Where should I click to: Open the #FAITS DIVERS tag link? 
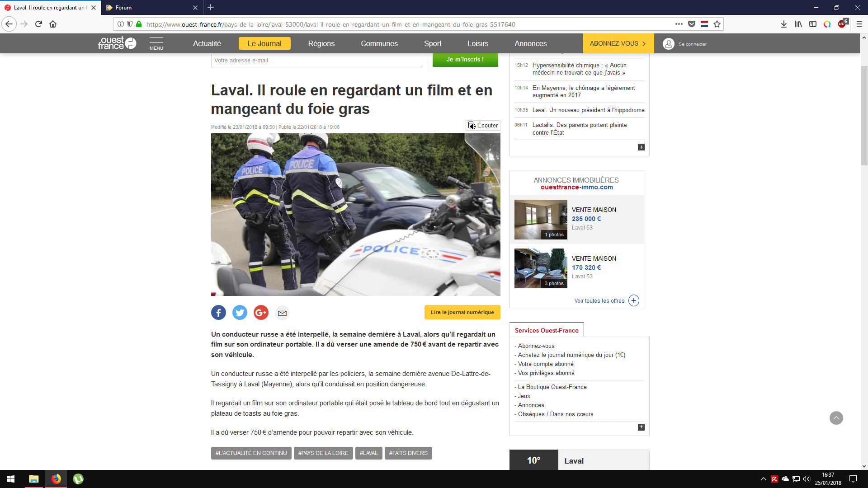coord(408,453)
